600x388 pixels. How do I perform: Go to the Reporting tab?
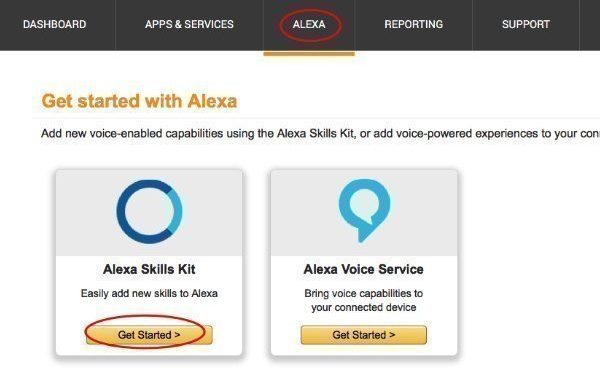pos(414,24)
